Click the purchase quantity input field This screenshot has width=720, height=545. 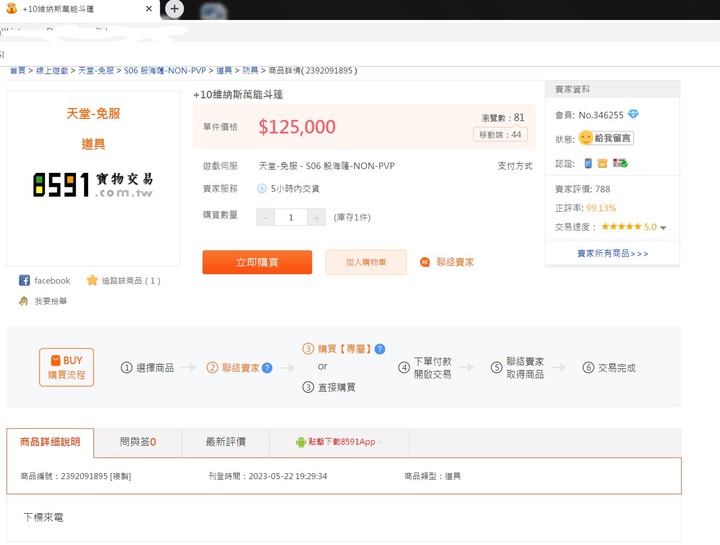point(291,217)
